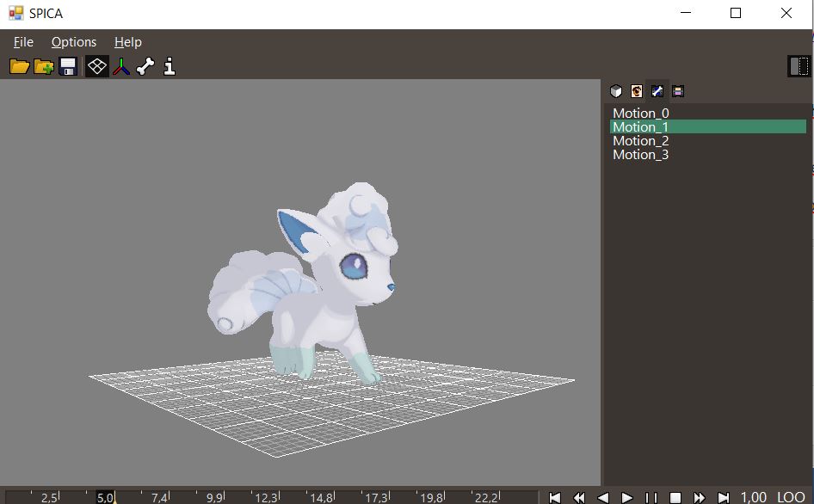
Task: Play the animation forward
Action: [x=627, y=498]
